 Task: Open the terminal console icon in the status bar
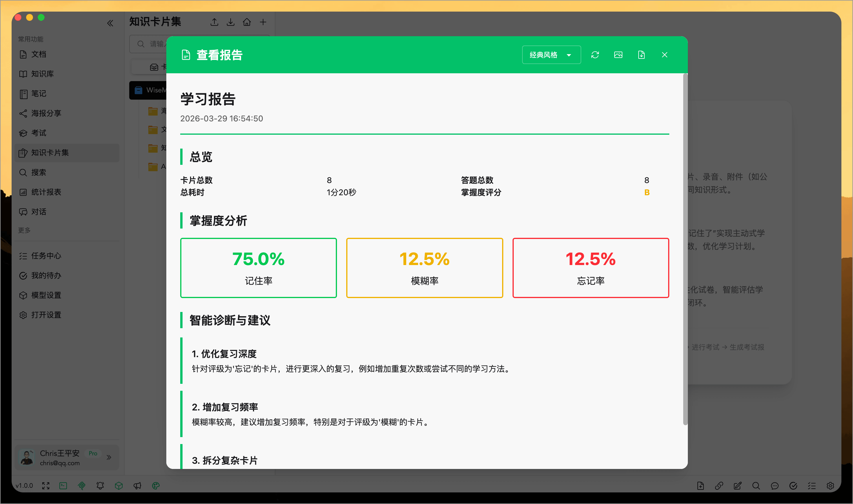coord(63,486)
